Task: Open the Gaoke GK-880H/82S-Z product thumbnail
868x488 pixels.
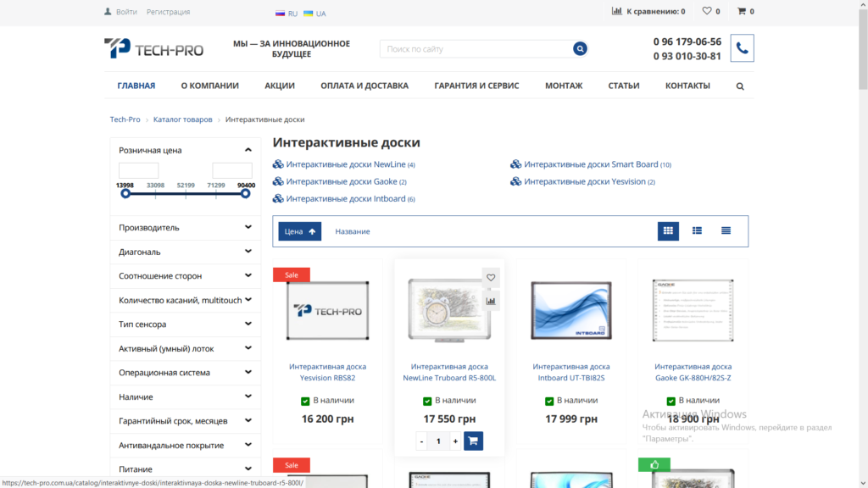Action: tap(693, 310)
